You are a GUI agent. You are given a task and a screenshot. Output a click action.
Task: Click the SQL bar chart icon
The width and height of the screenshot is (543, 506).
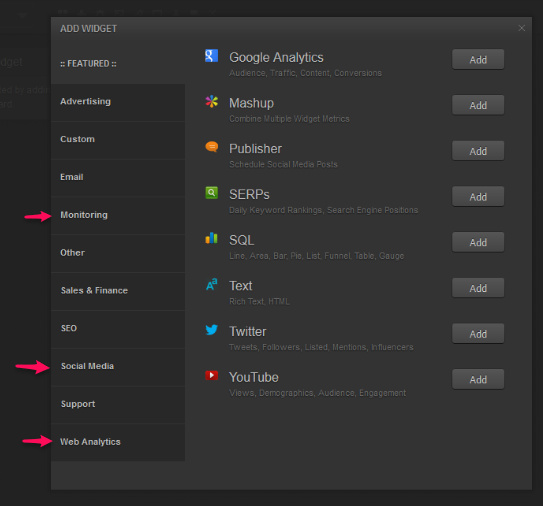[211, 238]
